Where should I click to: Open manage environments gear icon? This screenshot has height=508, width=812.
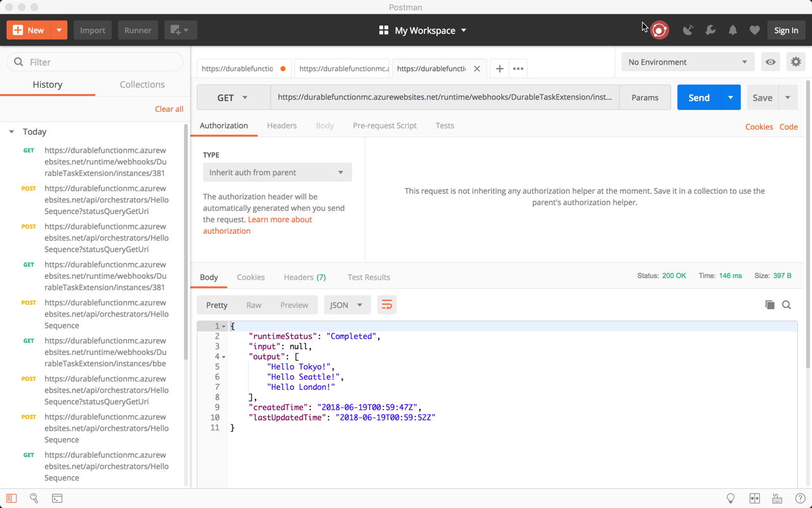[796, 62]
